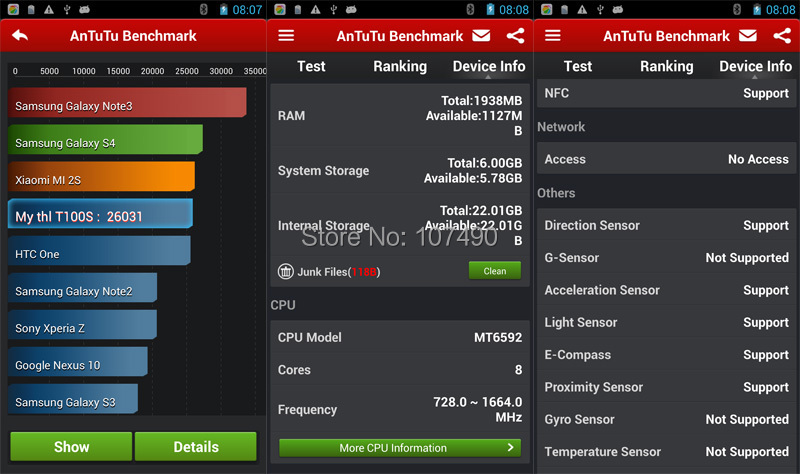The image size is (800, 474).
Task: Tap the mail envelope icon in the middle screen
Action: (x=481, y=35)
